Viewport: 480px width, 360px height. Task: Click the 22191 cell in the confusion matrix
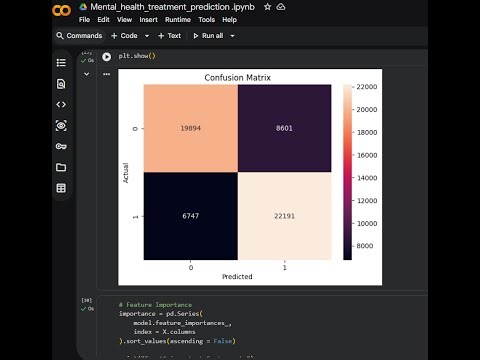point(284,216)
